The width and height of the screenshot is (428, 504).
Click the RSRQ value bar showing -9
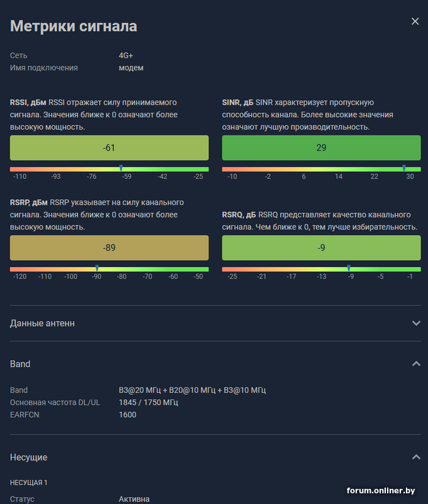click(x=321, y=248)
